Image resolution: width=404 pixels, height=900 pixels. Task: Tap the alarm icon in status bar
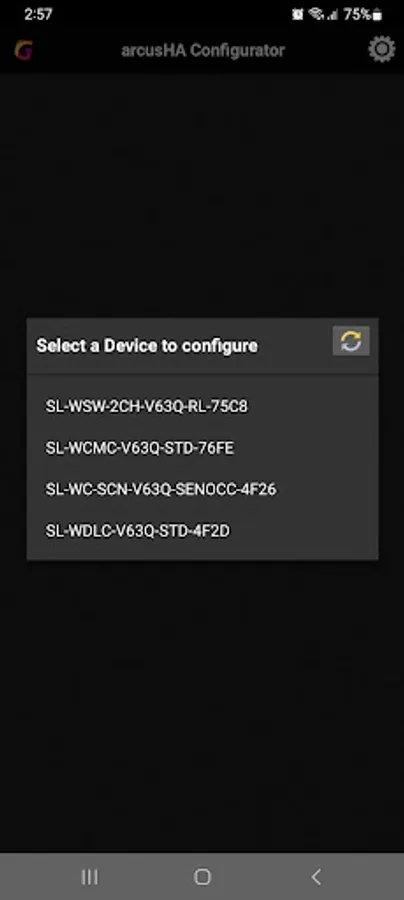click(297, 14)
